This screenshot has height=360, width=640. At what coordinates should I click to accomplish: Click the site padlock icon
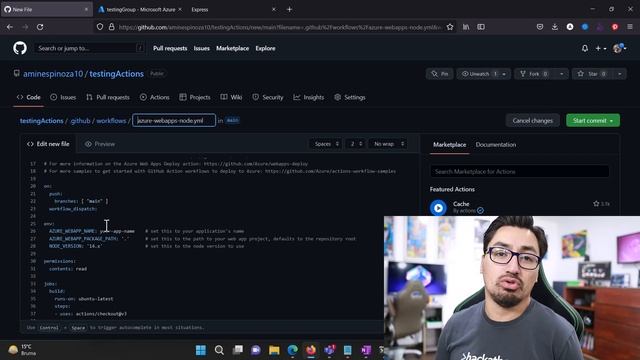point(111,27)
